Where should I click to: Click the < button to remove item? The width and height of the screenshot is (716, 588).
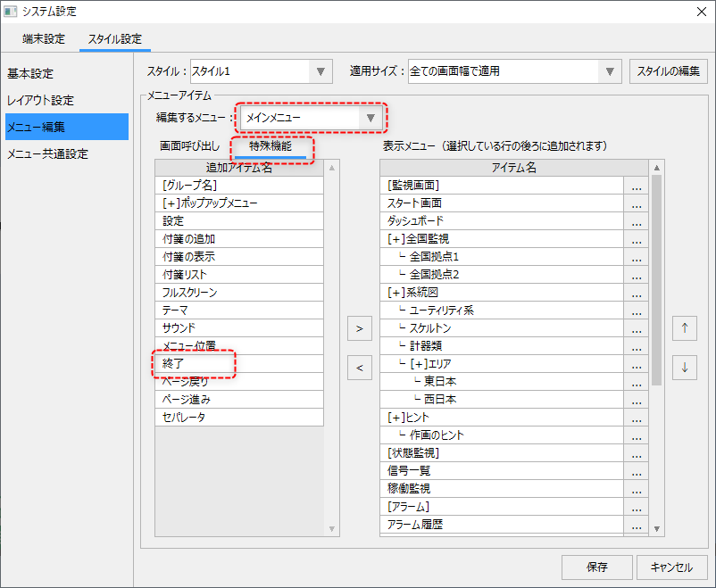pos(358,367)
